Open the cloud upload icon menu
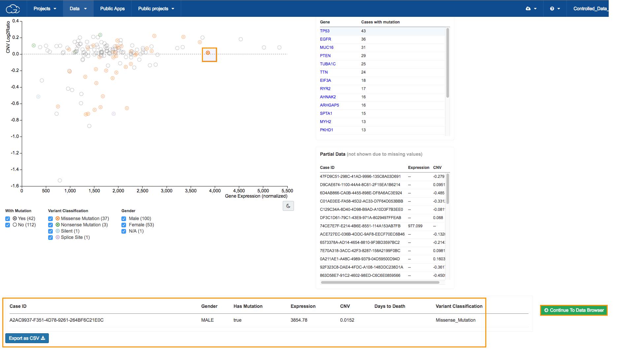644x357 pixels. 531,9
